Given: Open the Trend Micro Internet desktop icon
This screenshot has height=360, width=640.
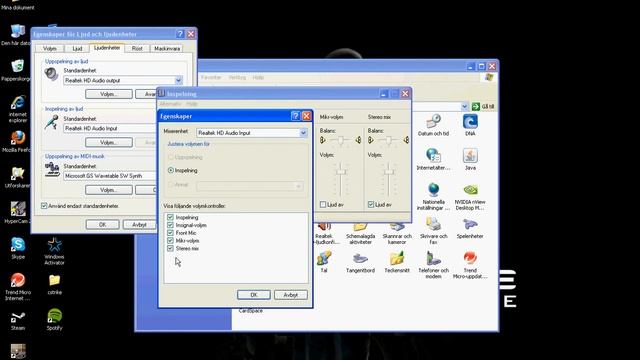Looking at the screenshot, I should pyautogui.click(x=18, y=287).
